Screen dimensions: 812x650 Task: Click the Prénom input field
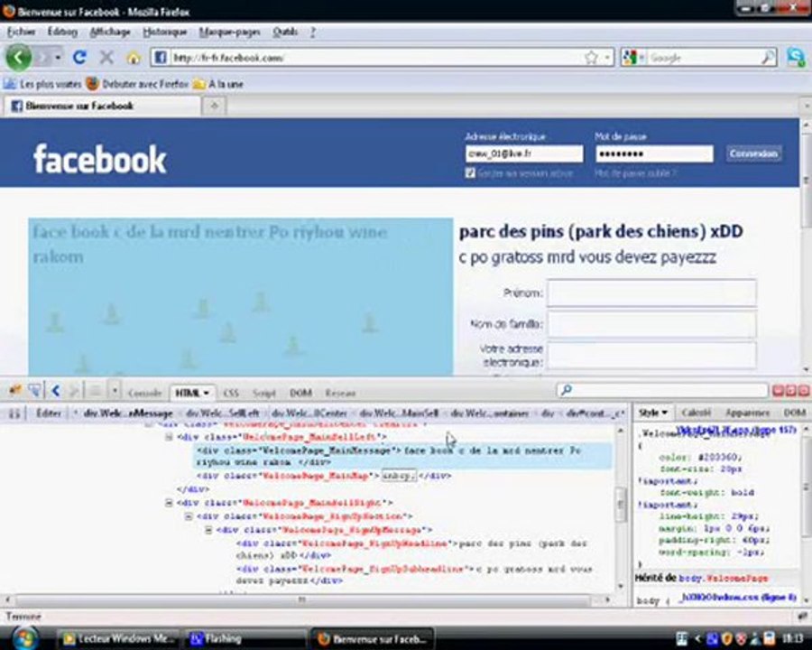(652, 292)
